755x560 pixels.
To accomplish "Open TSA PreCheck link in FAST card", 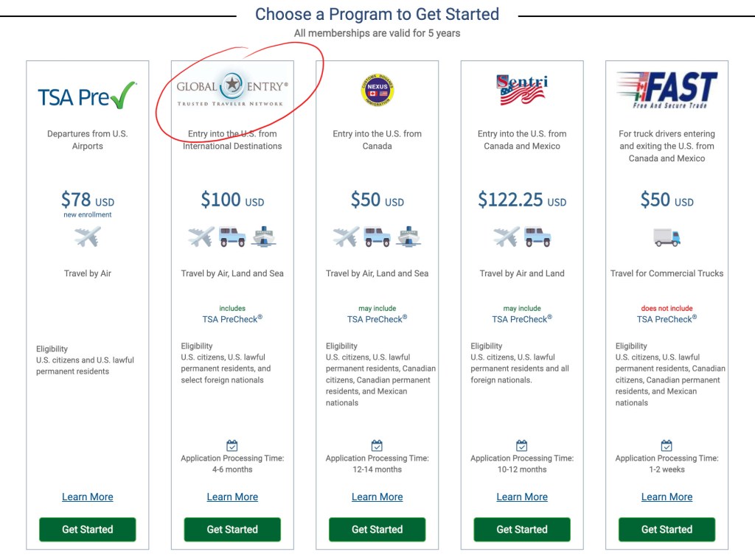I will tap(667, 320).
